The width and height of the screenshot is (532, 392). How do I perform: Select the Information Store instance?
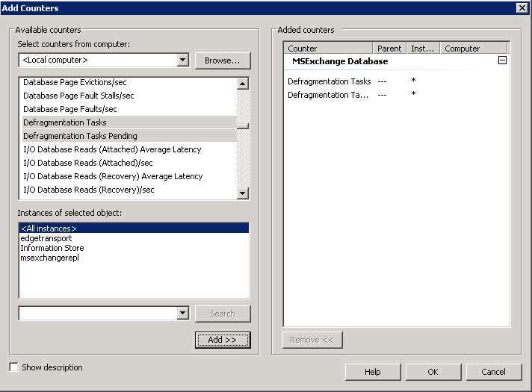point(52,248)
